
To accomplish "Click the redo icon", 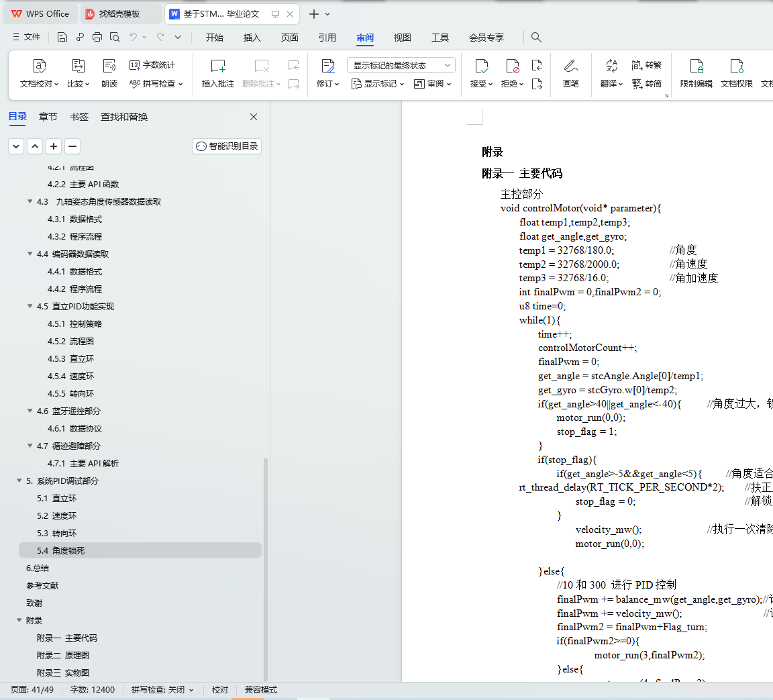I will coord(160,37).
